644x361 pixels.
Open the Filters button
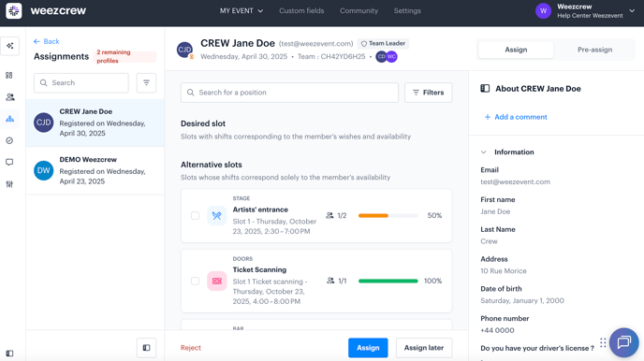[428, 93]
